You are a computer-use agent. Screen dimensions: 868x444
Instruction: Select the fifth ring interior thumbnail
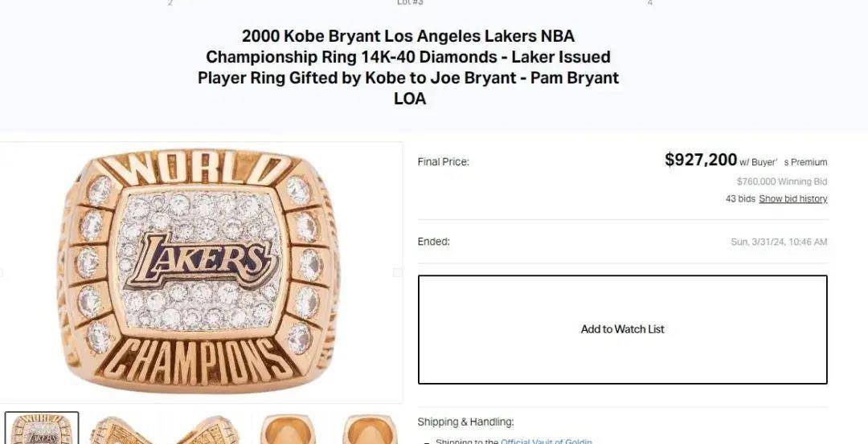coord(370,430)
